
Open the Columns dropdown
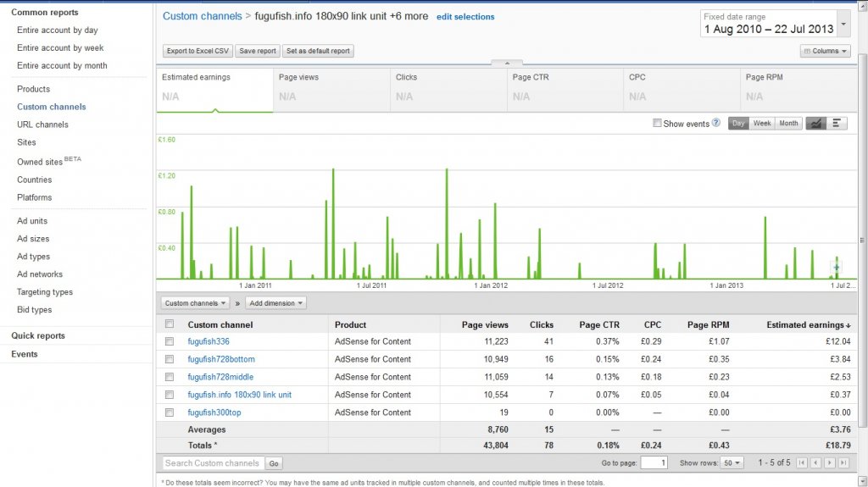(x=825, y=51)
